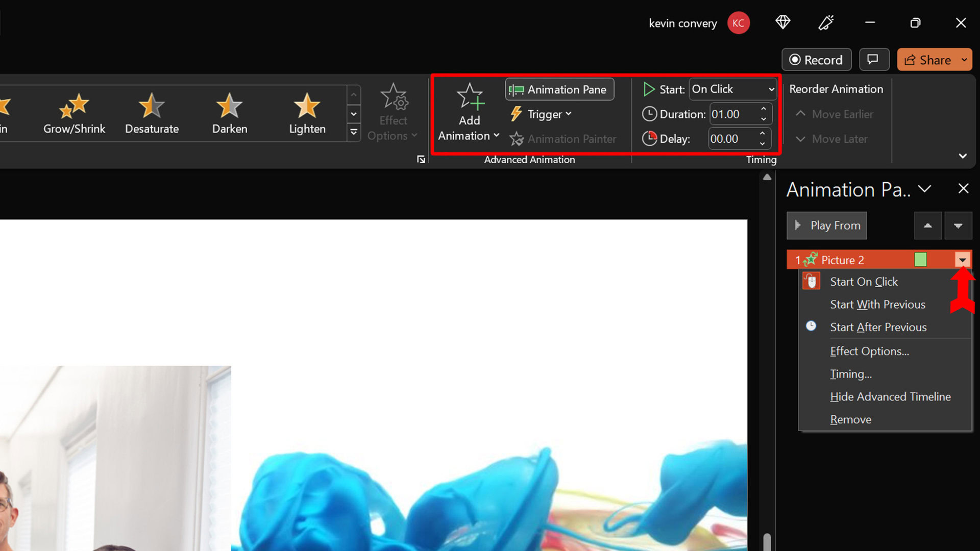Screen dimensions: 980x551
Task: Click Remove animation option
Action: pyautogui.click(x=851, y=419)
